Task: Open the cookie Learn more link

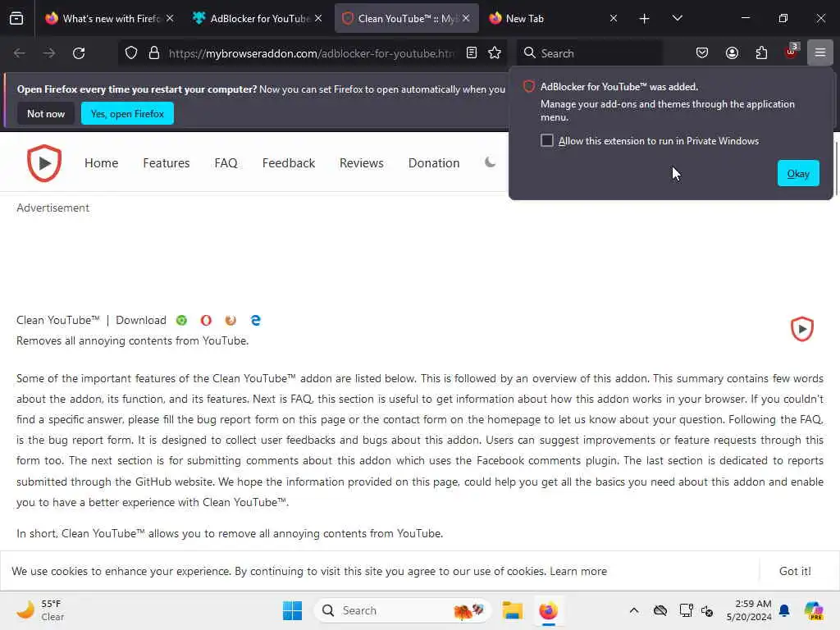Action: point(578,571)
